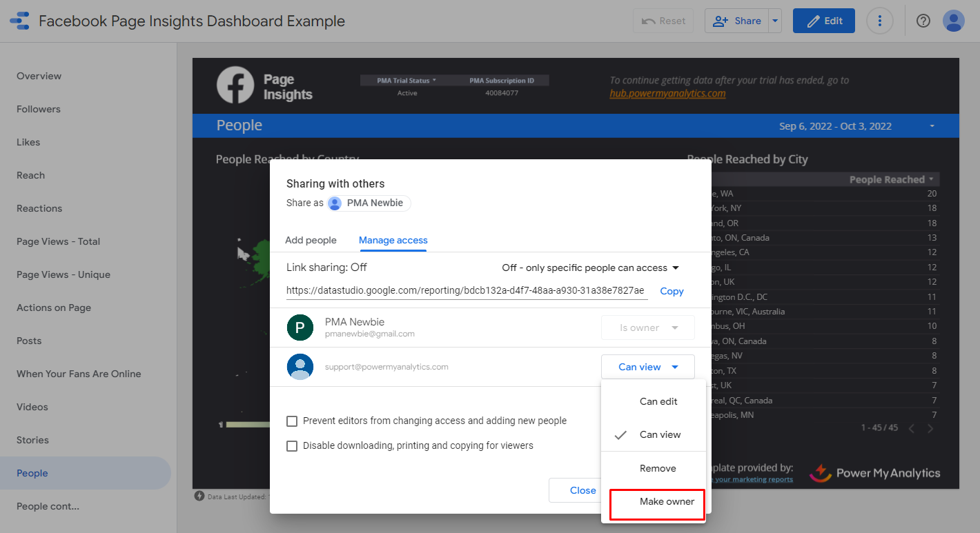The height and width of the screenshot is (533, 980).
Task: Choose Can edit permission option
Action: click(x=658, y=401)
